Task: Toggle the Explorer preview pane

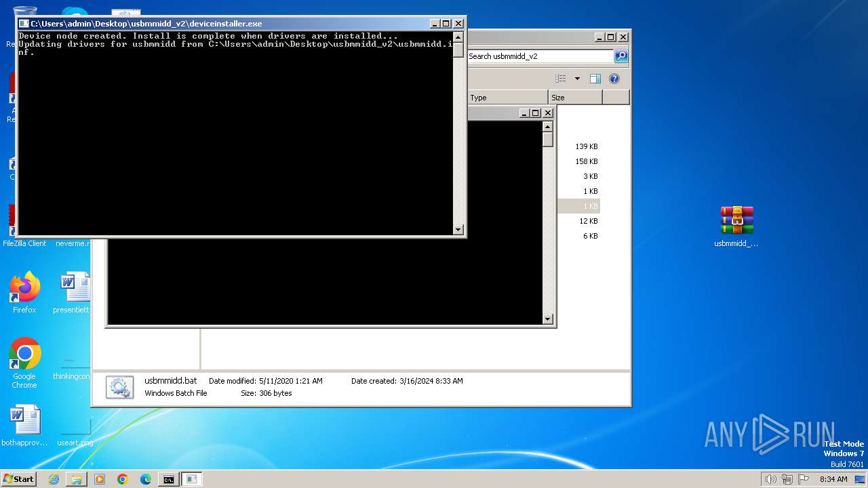Action: 595,79
